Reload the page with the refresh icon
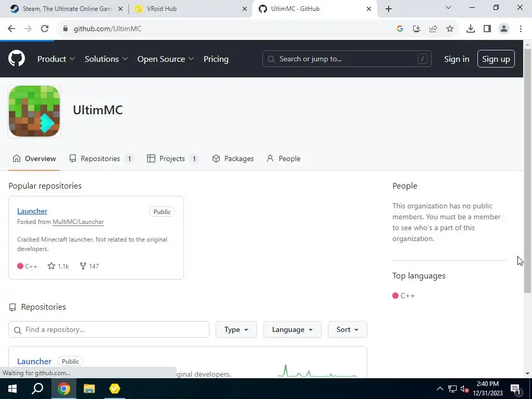Viewport: 532px width, 399px height. point(45,29)
